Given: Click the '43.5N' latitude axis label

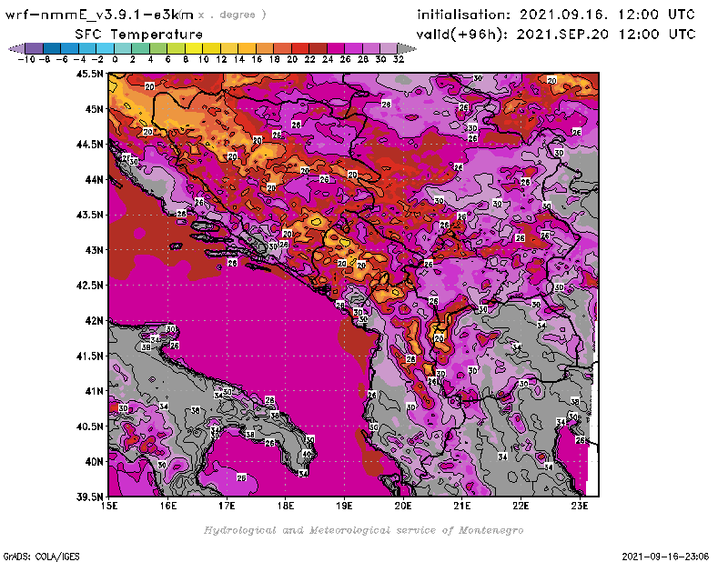Looking at the screenshot, I should (x=89, y=215).
